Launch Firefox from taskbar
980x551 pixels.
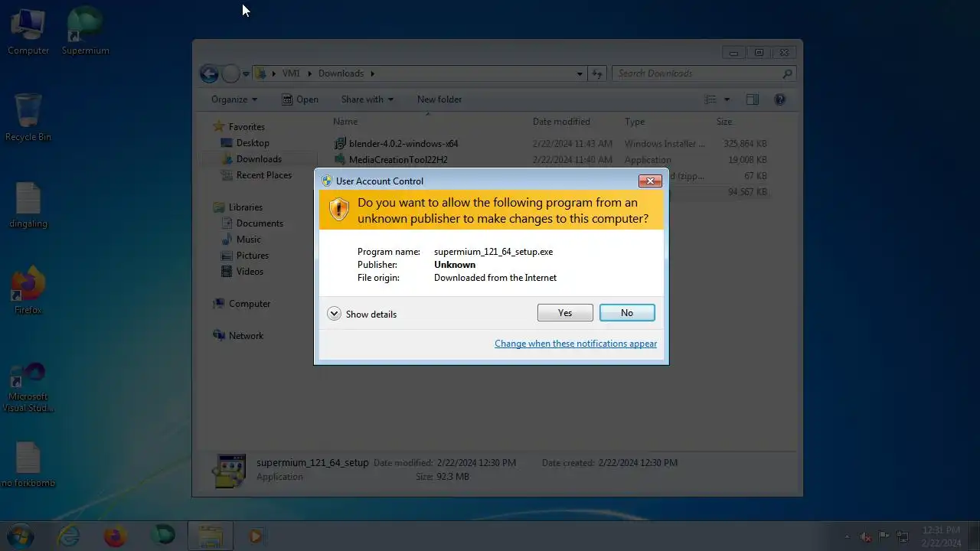click(115, 536)
